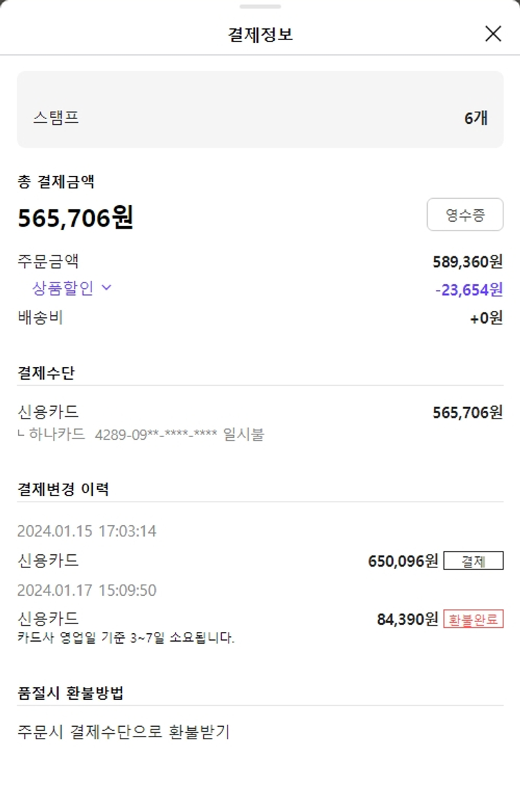
Task: Select the 2024.01.17 15:09:50 timestamp
Action: pyautogui.click(x=87, y=590)
